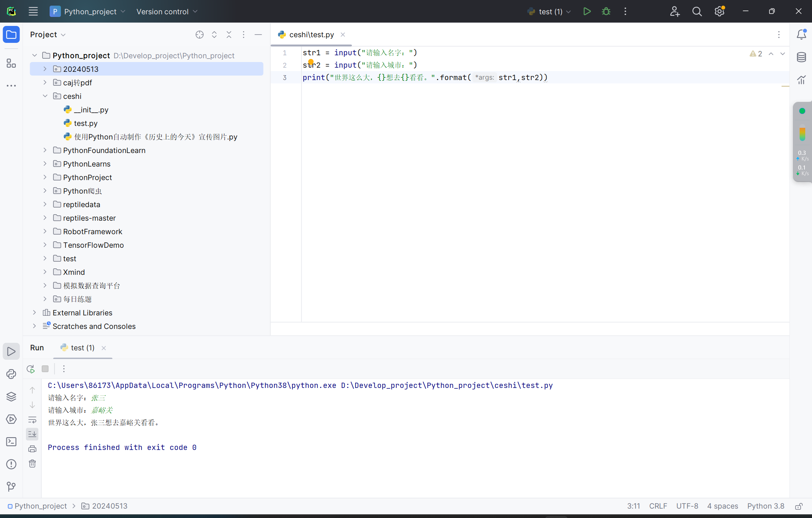Image resolution: width=812 pixels, height=518 pixels.
Task: Collapse all in Project panel
Action: tap(229, 35)
